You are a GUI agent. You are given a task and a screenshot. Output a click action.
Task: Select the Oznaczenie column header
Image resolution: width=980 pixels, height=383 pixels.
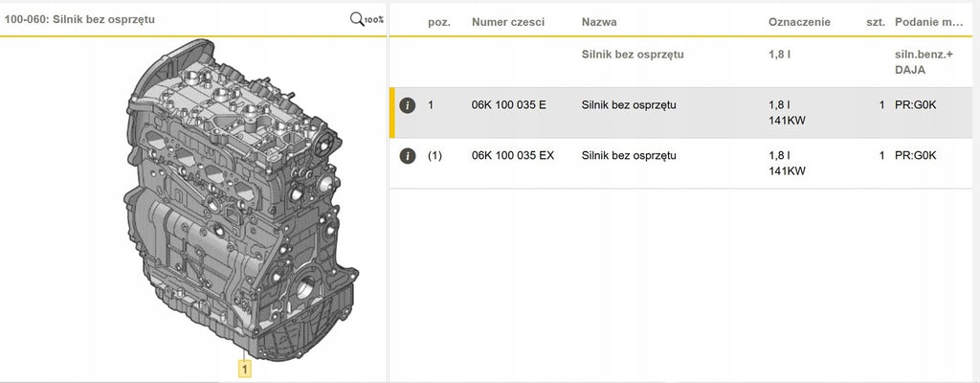[799, 21]
